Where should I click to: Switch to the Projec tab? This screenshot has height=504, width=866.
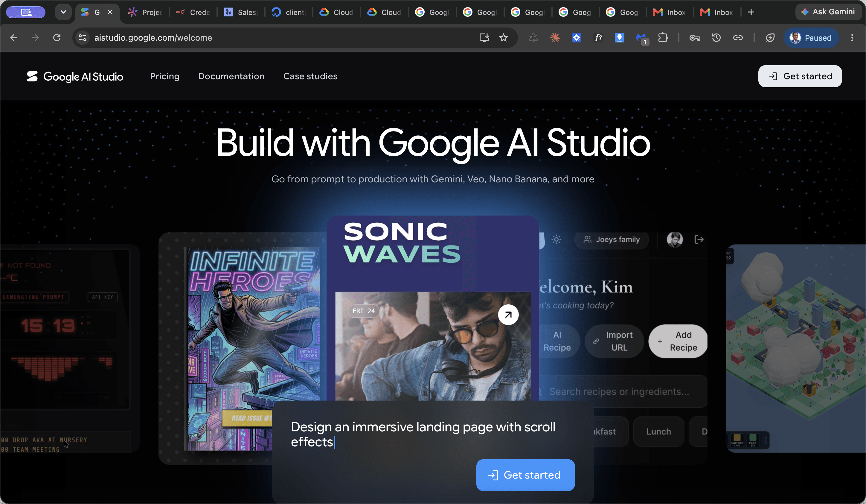point(145,12)
